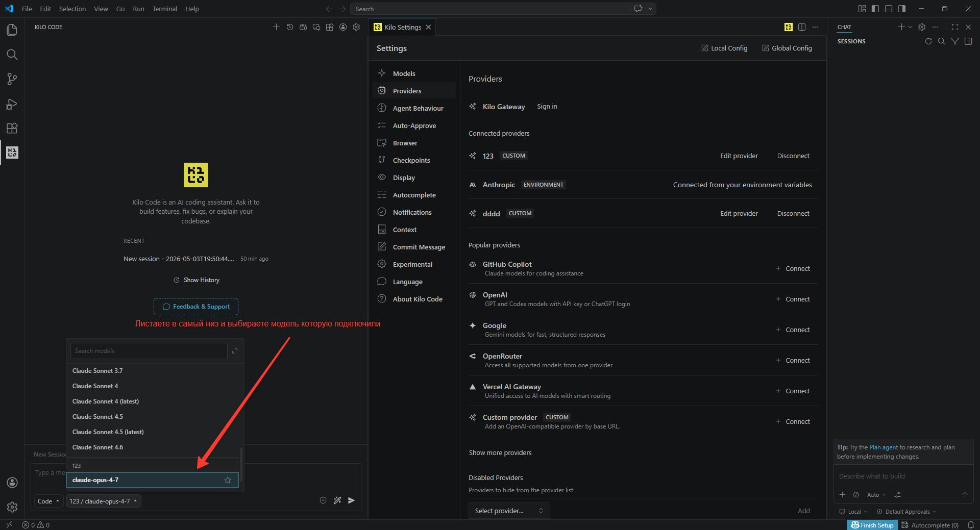Click Autocomplete (0) in the status bar

coord(930,525)
